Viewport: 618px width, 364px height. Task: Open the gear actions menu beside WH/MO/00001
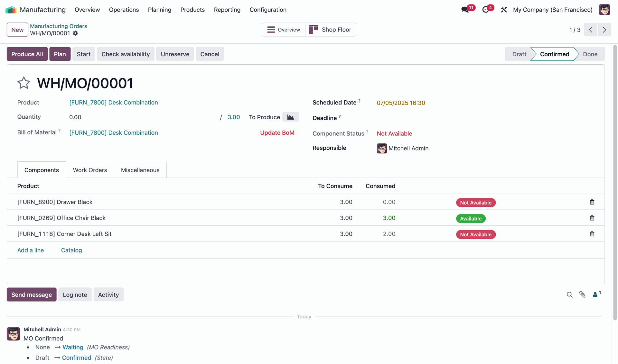coord(75,33)
